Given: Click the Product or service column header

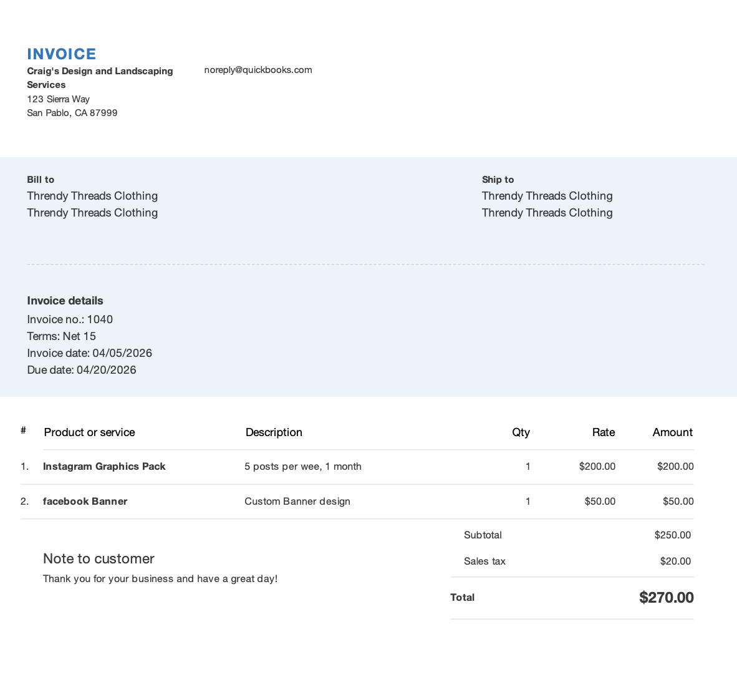Looking at the screenshot, I should [x=89, y=432].
